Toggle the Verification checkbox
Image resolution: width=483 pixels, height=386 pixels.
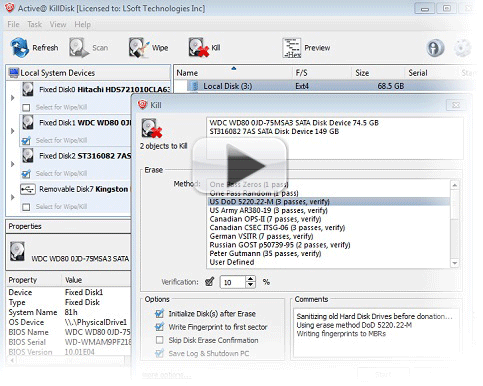(210, 282)
